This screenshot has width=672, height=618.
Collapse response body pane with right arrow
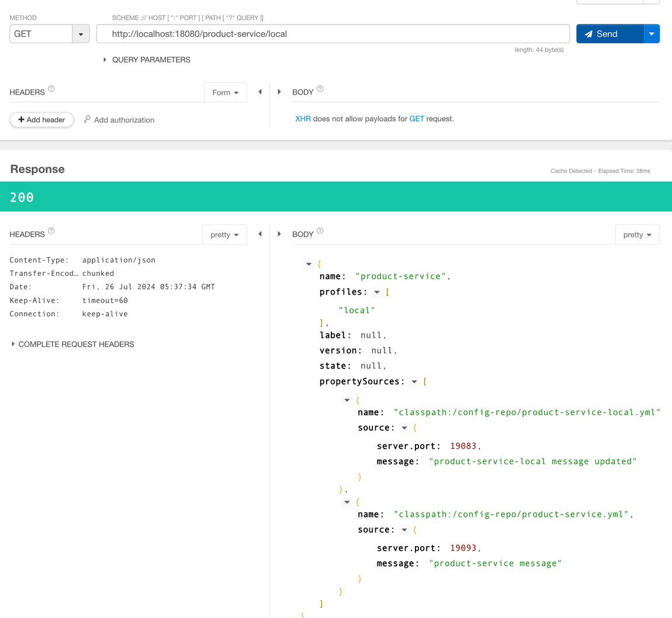click(x=279, y=234)
